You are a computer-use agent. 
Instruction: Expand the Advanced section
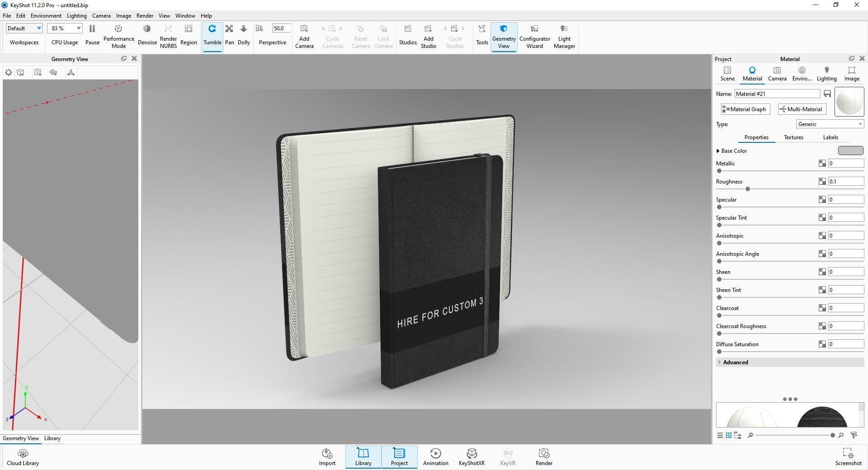(x=790, y=362)
